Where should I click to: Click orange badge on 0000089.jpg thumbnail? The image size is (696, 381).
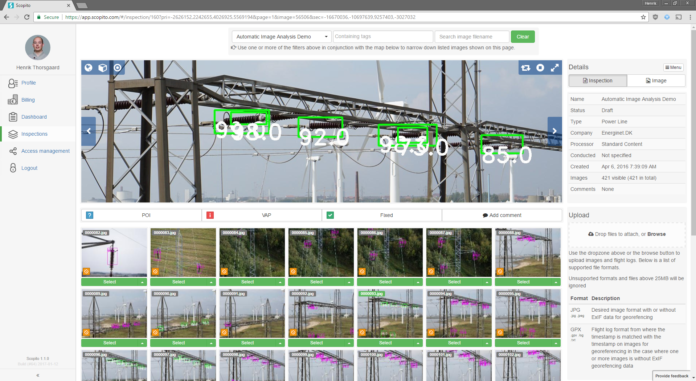(x=86, y=332)
